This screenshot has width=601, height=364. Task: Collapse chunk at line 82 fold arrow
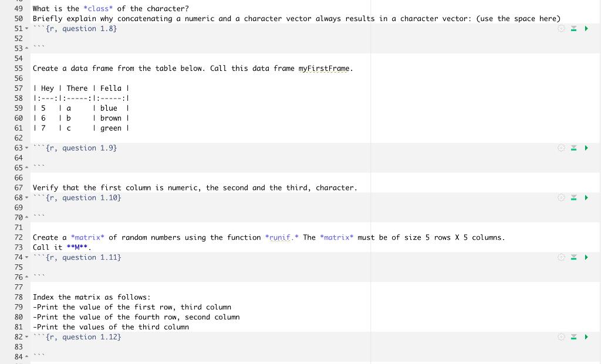[x=26, y=337]
